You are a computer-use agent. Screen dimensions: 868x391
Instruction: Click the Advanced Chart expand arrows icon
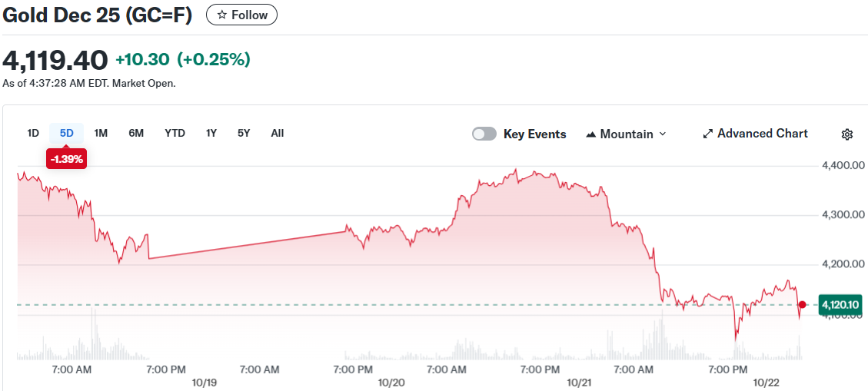click(x=708, y=134)
